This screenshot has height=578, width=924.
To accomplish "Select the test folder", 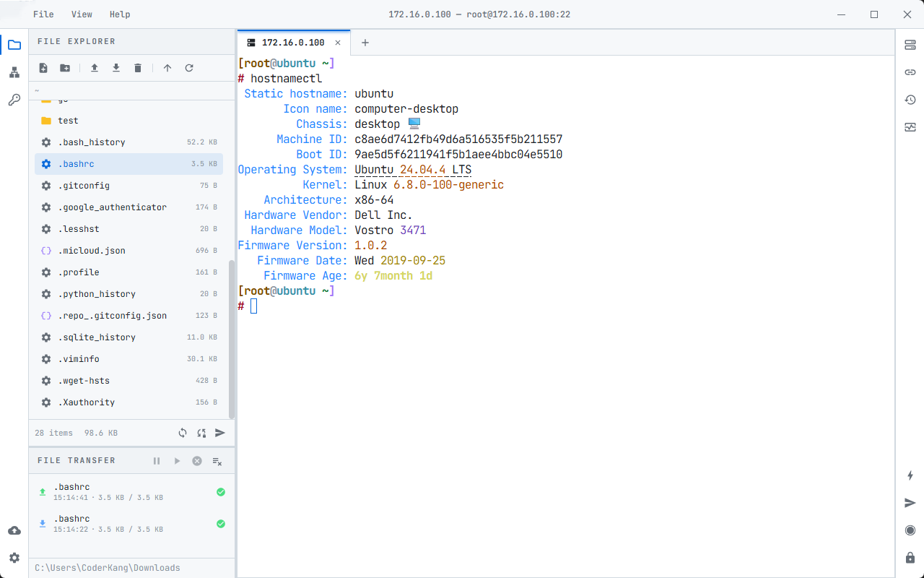I will click(x=128, y=121).
